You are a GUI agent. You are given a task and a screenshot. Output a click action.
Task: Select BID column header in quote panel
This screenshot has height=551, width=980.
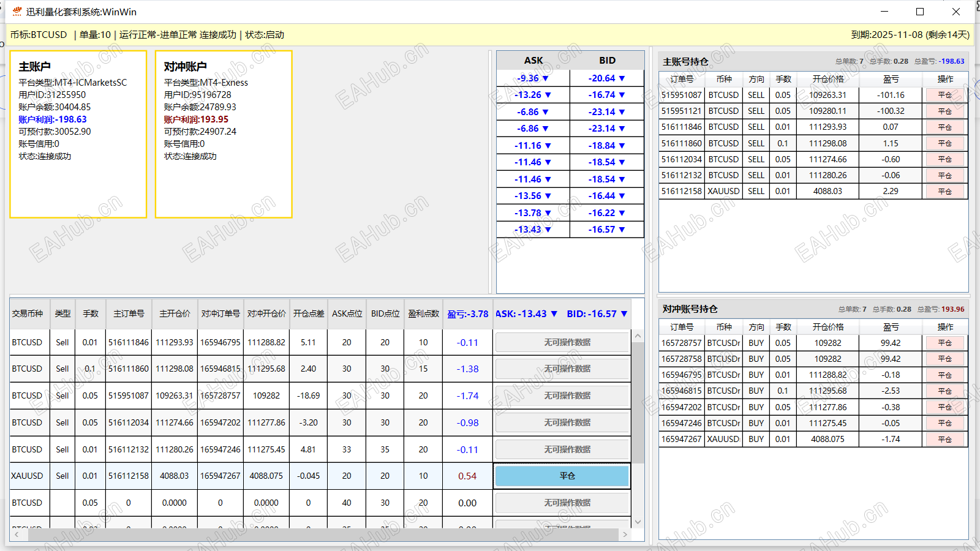coord(607,60)
